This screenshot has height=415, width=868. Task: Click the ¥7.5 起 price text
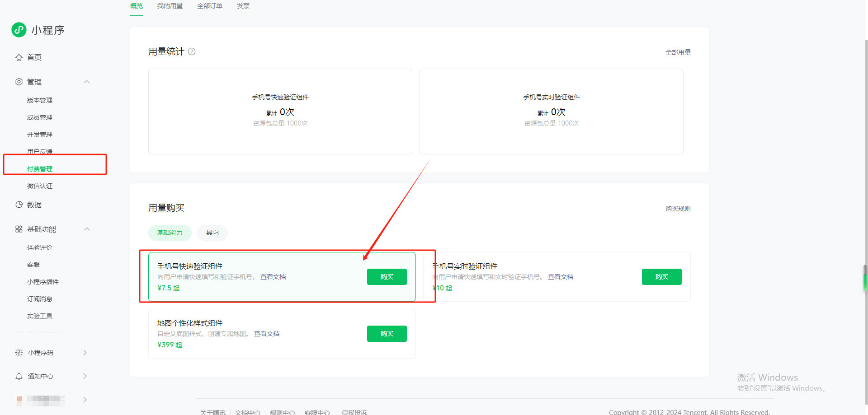[x=169, y=288]
